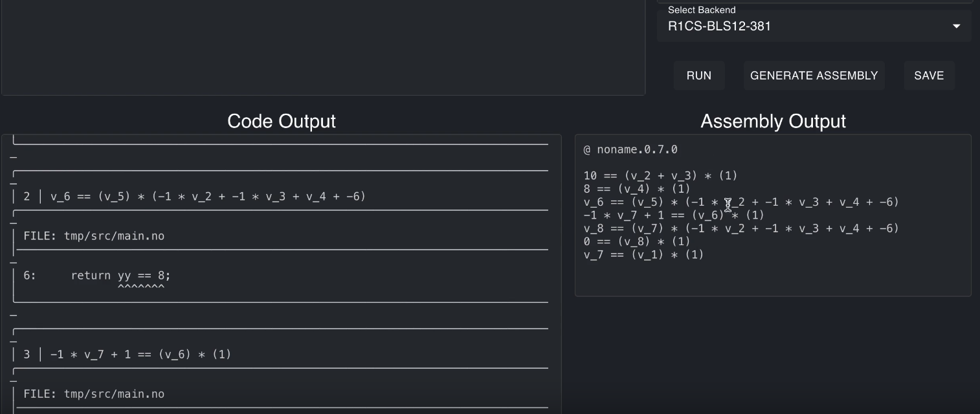Open the R1CS-BLS12-381 backend selector
This screenshot has height=414, width=980.
coord(803,27)
